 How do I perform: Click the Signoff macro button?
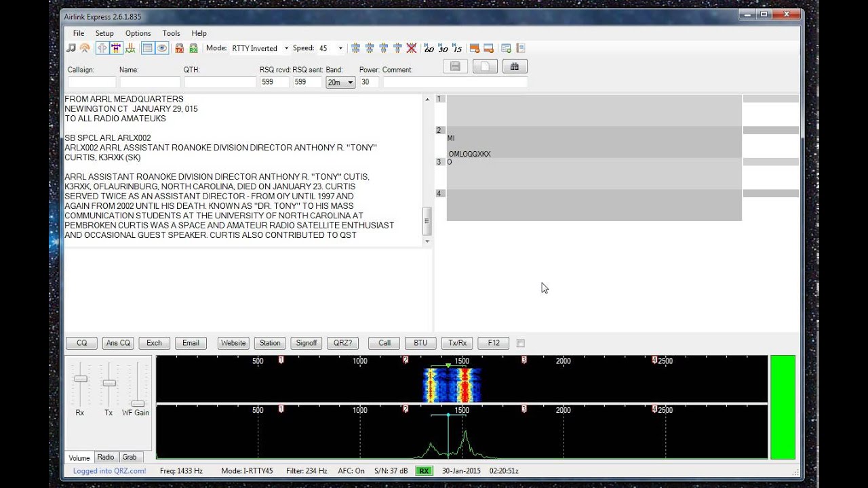[x=307, y=343]
